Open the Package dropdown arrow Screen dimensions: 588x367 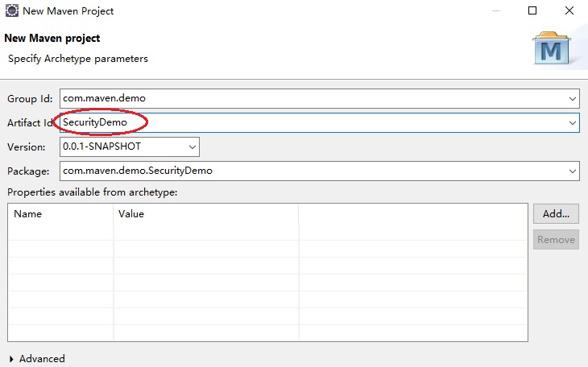pyautogui.click(x=572, y=171)
